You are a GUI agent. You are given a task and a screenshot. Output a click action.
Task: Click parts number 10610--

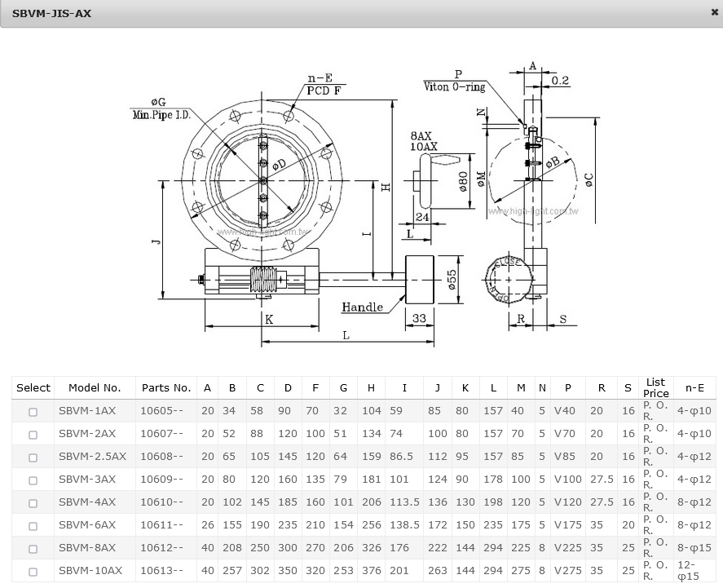pyautogui.click(x=162, y=502)
